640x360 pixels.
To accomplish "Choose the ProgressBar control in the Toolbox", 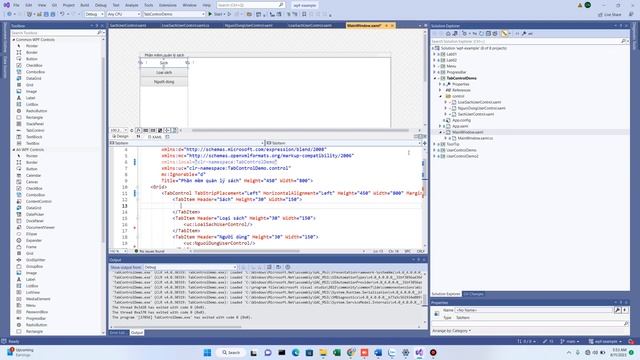I will pyautogui.click(x=36, y=318).
